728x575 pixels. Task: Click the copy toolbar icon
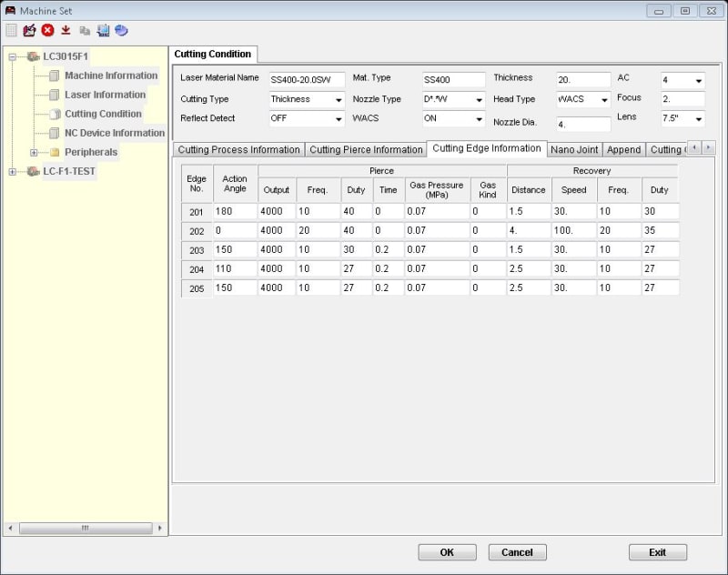[85, 31]
